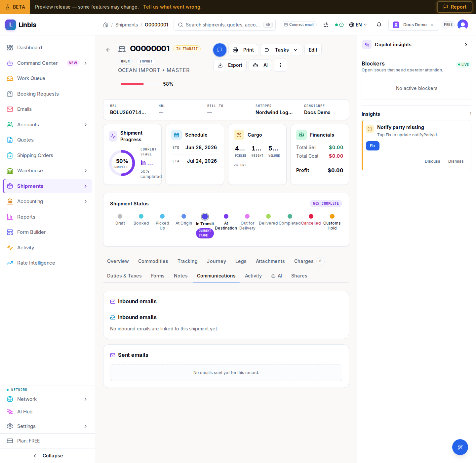Select the Delivered stage dot

(268, 216)
